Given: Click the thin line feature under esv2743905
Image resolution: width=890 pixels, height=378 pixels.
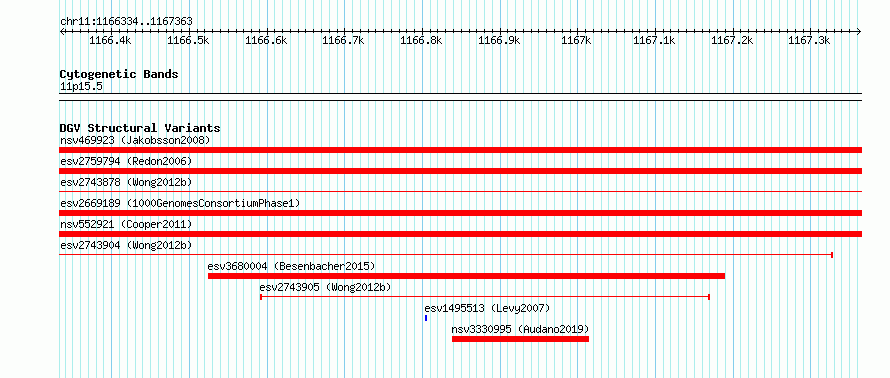Looking at the screenshot, I should click(x=485, y=297).
